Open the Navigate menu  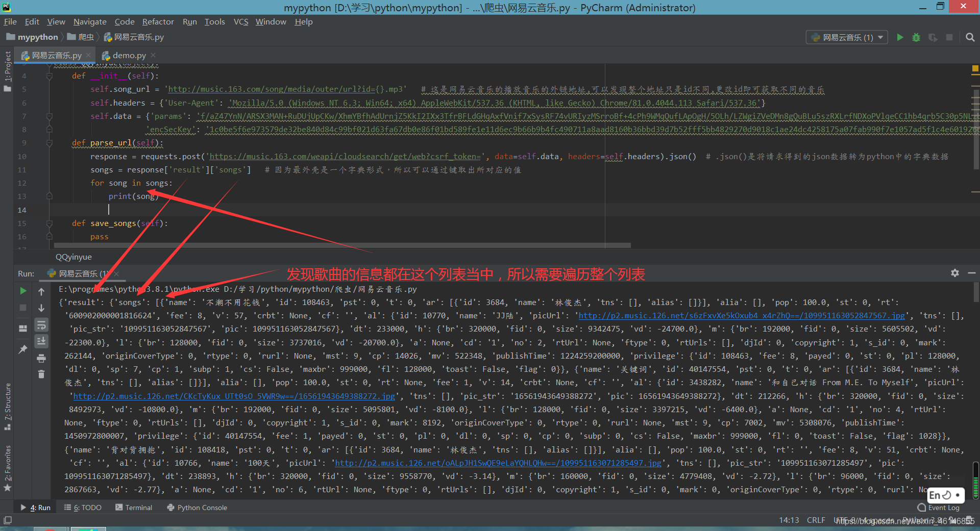[x=90, y=21]
